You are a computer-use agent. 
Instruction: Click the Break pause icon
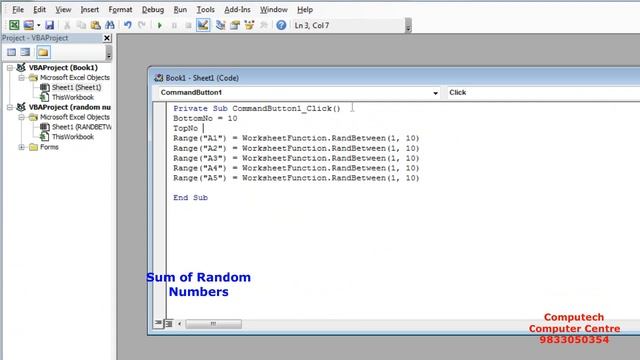coord(174,25)
